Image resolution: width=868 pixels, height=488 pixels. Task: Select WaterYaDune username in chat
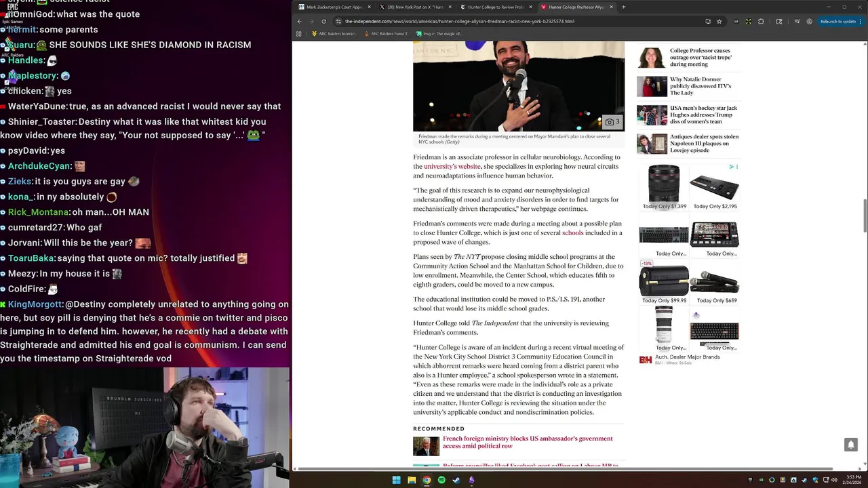pyautogui.click(x=37, y=106)
